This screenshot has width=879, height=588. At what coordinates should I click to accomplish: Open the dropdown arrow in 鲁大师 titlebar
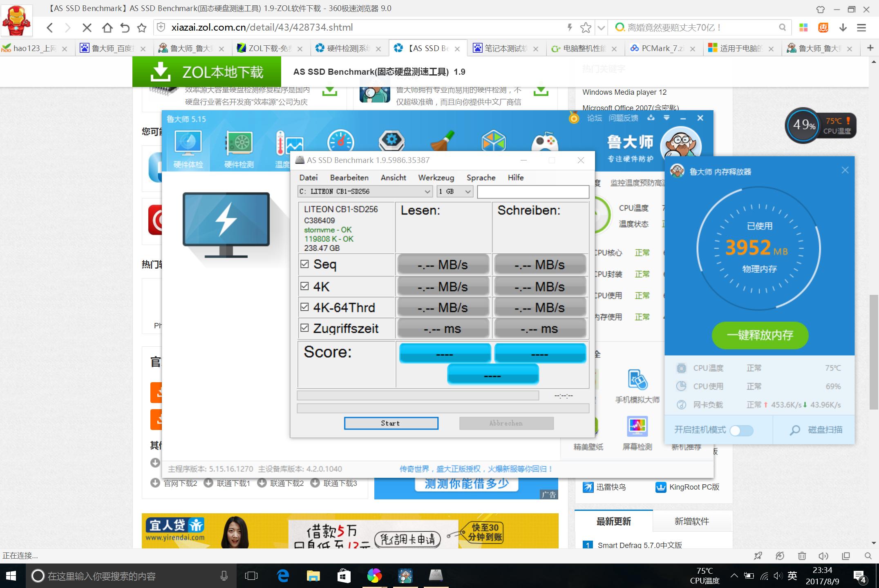[x=667, y=118]
